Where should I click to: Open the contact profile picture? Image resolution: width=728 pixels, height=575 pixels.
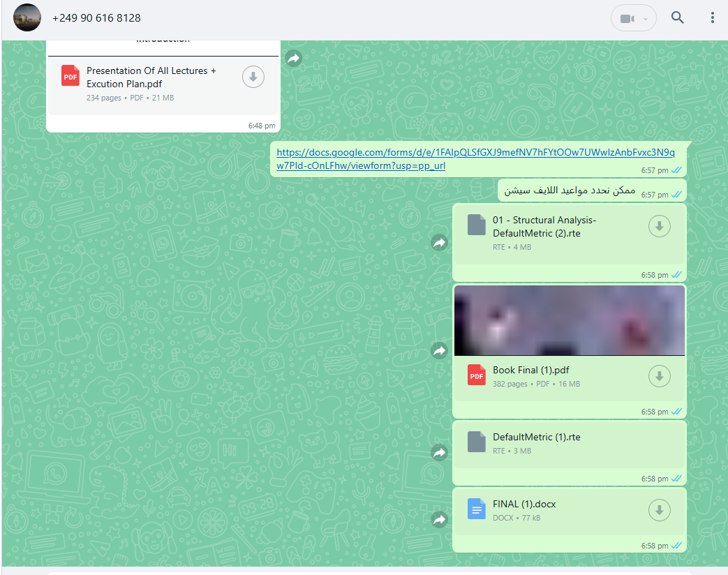(x=27, y=17)
